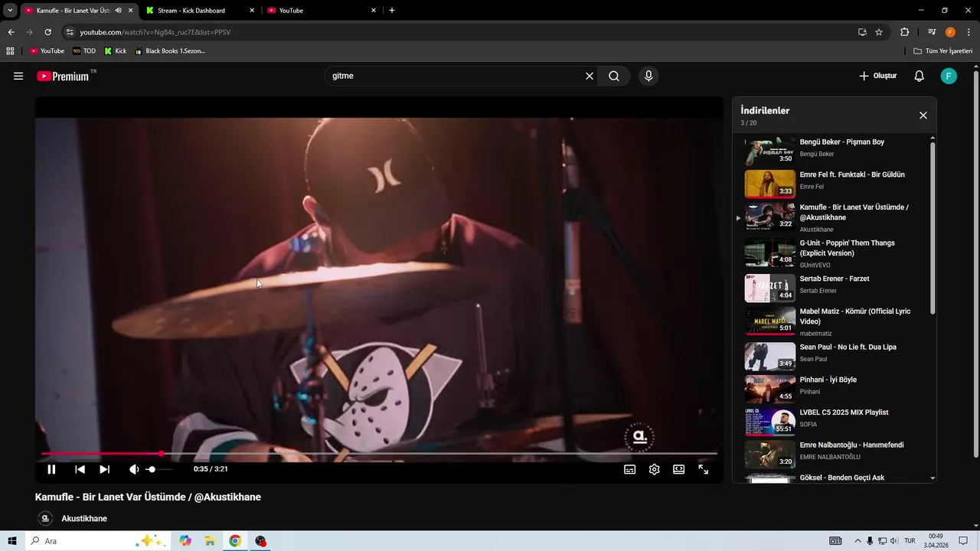
Task: Select Pinhani - İyi Böyle thumbnail
Action: click(x=770, y=389)
